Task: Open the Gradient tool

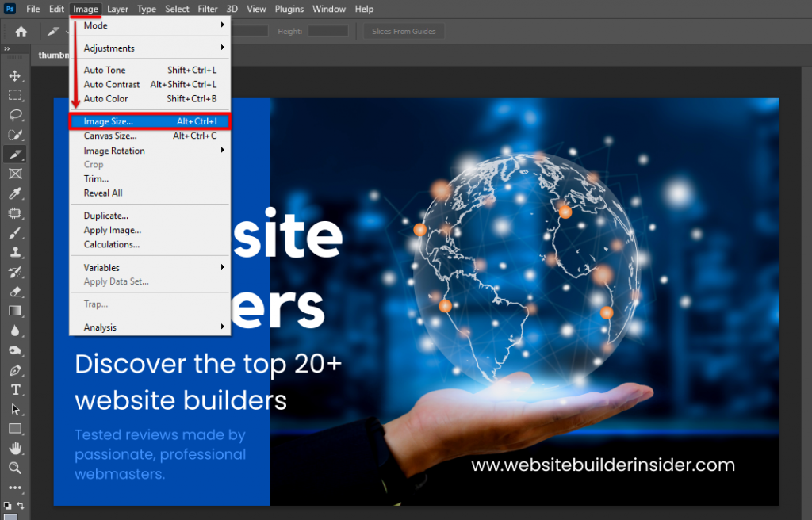Action: (x=13, y=310)
